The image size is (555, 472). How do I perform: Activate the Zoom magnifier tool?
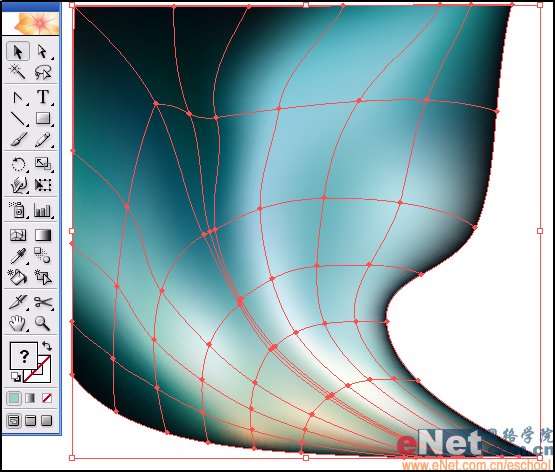42,323
